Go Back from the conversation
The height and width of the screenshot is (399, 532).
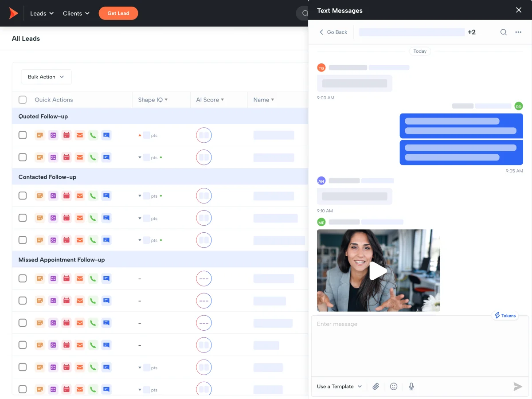[x=333, y=32]
